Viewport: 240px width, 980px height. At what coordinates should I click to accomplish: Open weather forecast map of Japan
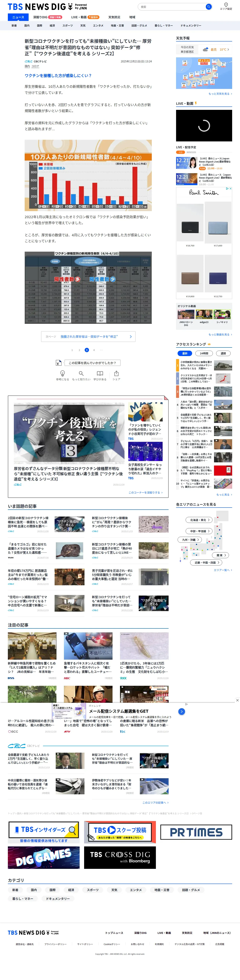coord(204,73)
